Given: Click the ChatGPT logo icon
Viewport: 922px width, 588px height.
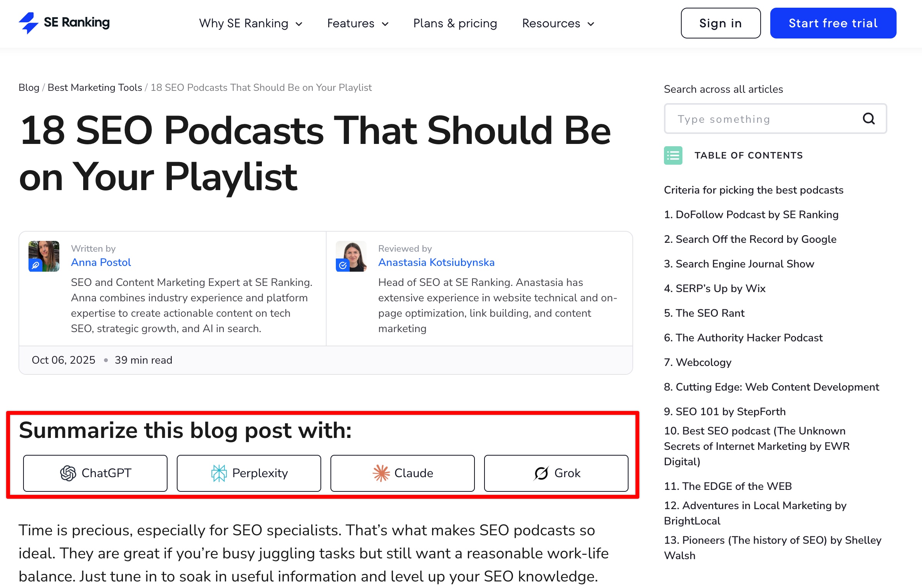Looking at the screenshot, I should [68, 473].
